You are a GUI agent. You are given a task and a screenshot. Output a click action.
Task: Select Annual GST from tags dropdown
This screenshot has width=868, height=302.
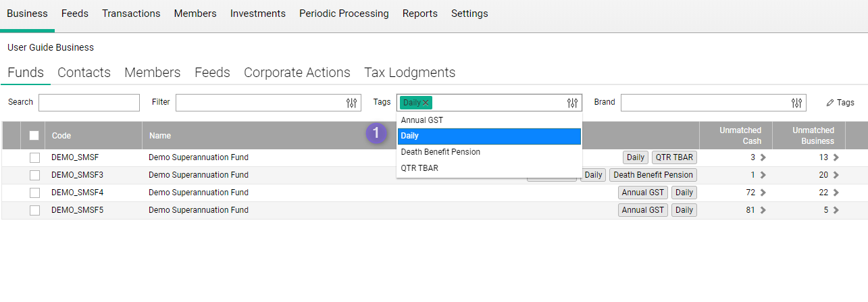click(x=489, y=120)
